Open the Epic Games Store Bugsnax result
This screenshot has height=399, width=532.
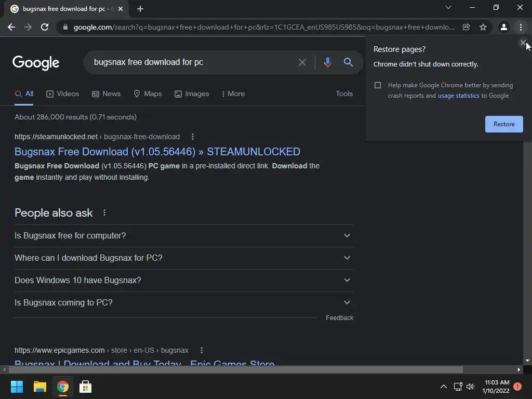click(x=144, y=363)
